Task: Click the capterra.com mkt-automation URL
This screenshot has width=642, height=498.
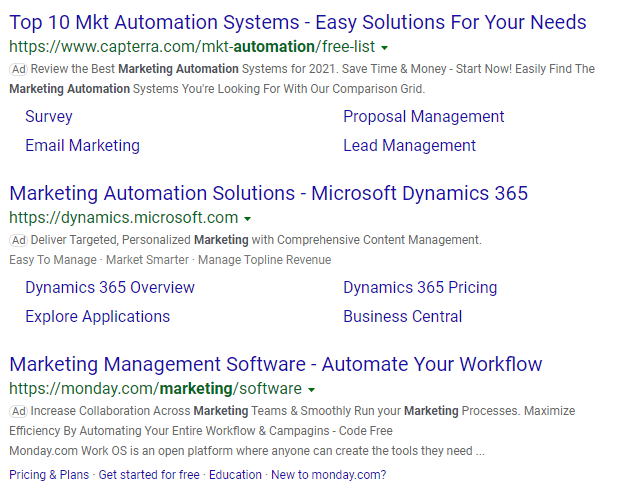Action: (192, 47)
